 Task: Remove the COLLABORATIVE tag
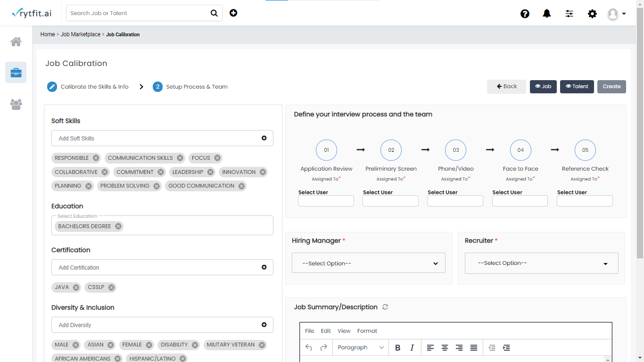click(x=105, y=172)
